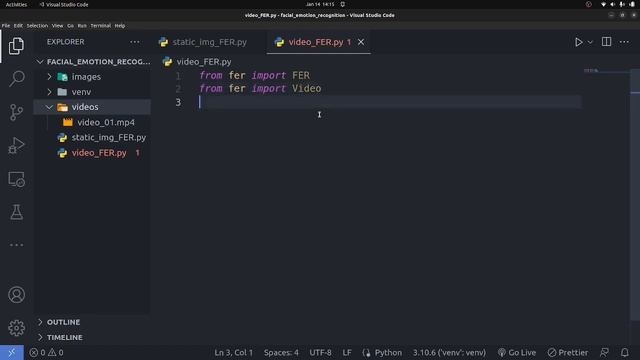The image size is (640, 360).
Task: Click Prettier status item
Action: 568,352
